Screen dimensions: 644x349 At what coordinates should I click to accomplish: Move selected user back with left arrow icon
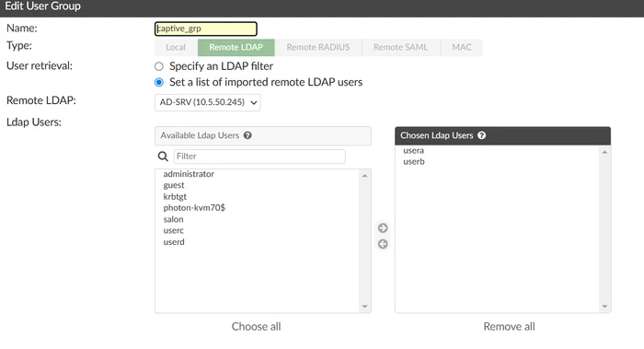[x=383, y=244]
